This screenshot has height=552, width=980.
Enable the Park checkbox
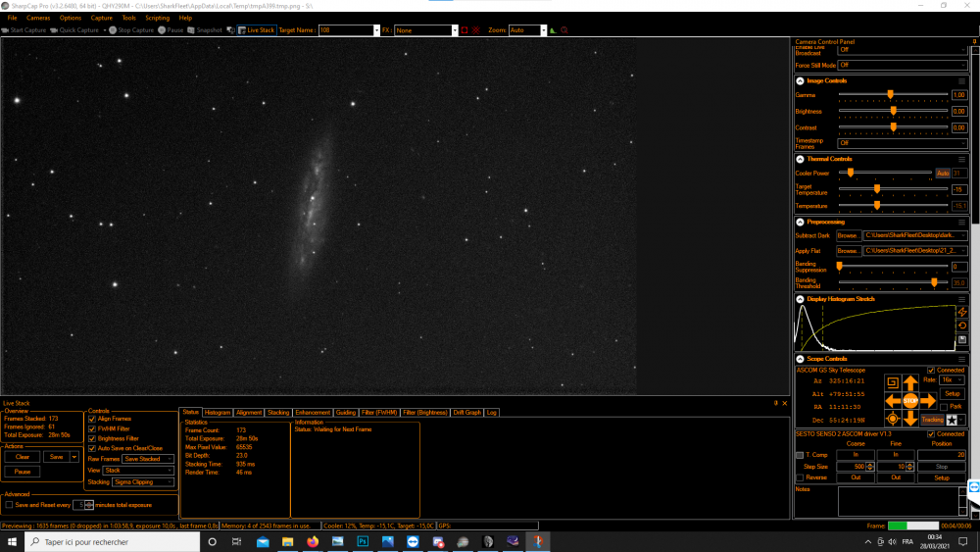tap(944, 406)
